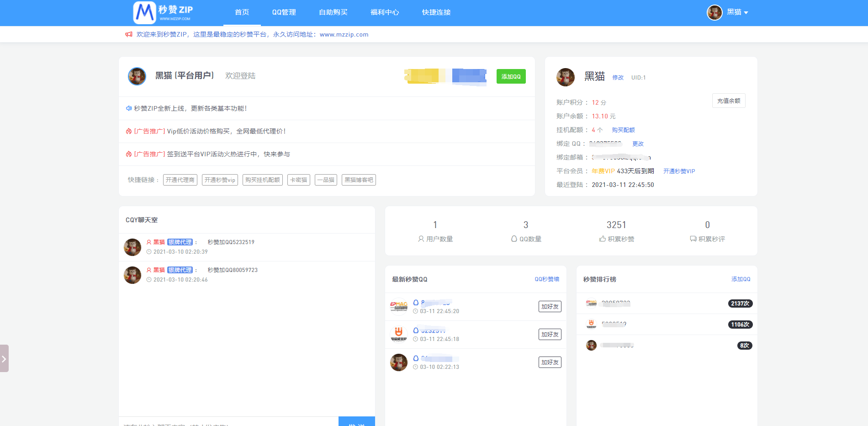Click the flame icon beside the Vip低价活动 ad

[129, 131]
